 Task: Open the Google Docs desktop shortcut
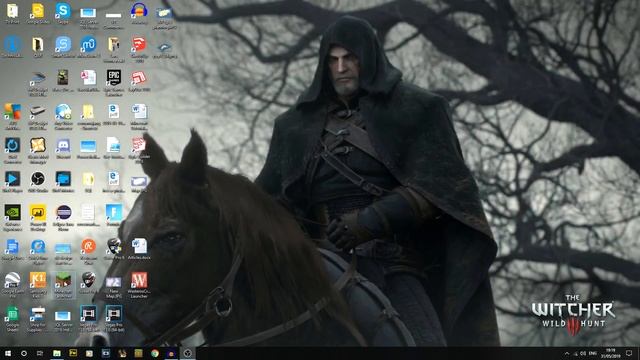point(13,250)
